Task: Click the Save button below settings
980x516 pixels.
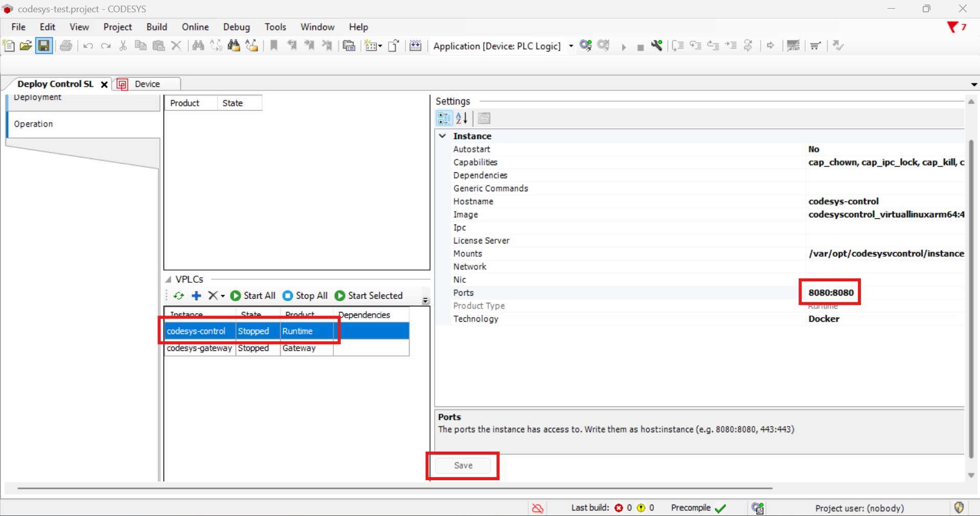Action: pyautogui.click(x=463, y=465)
